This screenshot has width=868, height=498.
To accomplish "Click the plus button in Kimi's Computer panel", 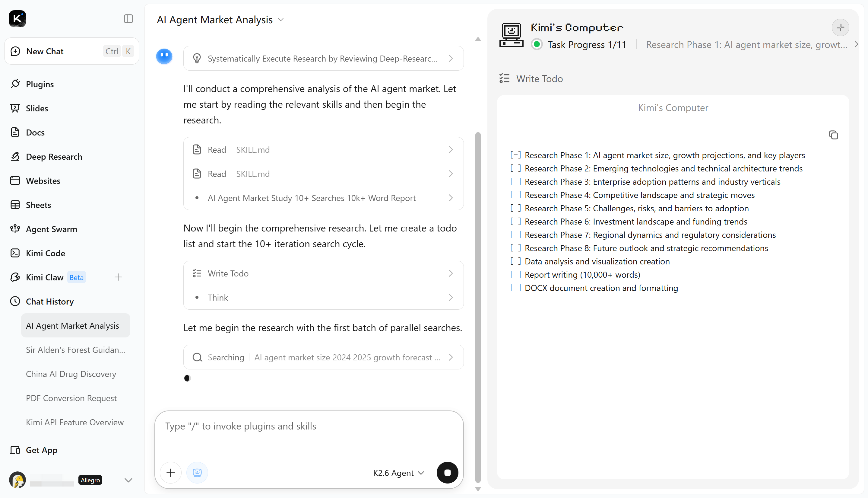I will point(840,27).
